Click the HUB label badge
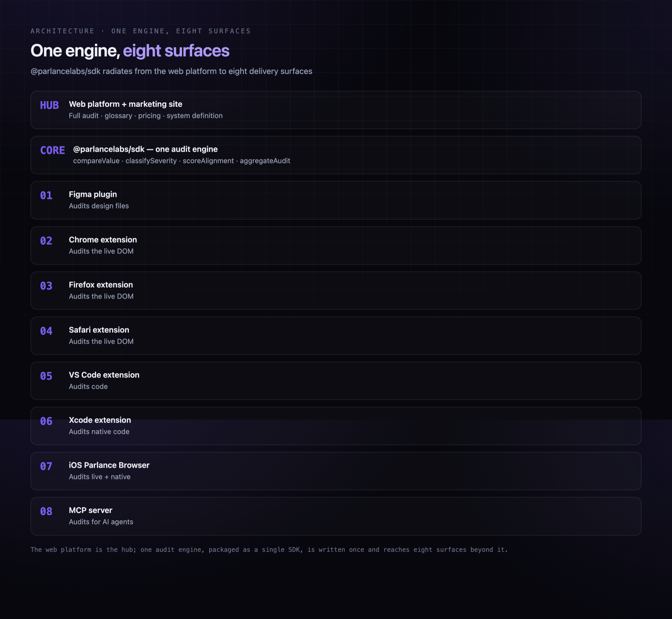Screen dimensions: 672x619 tap(49, 106)
